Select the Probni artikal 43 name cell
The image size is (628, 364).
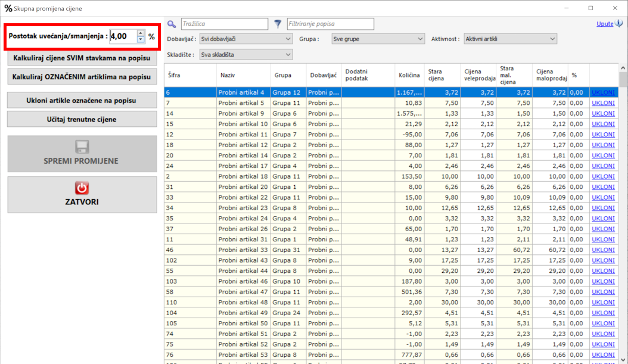(244, 260)
